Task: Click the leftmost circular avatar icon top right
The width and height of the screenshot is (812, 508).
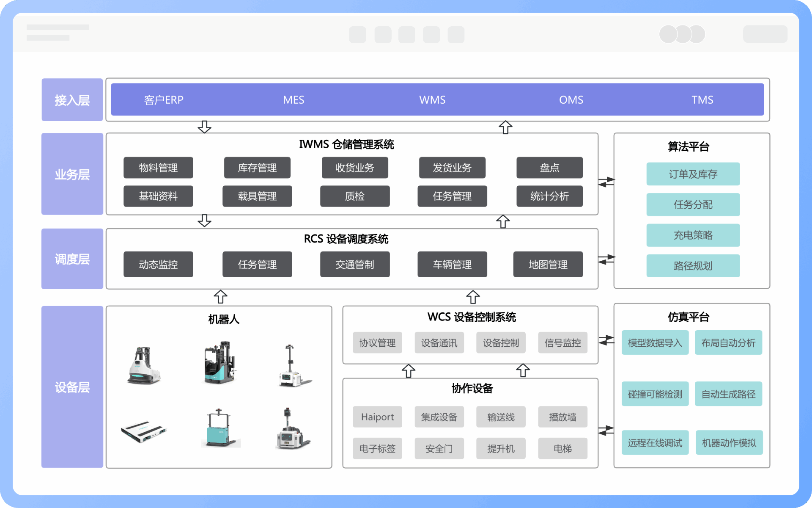Action: point(669,34)
